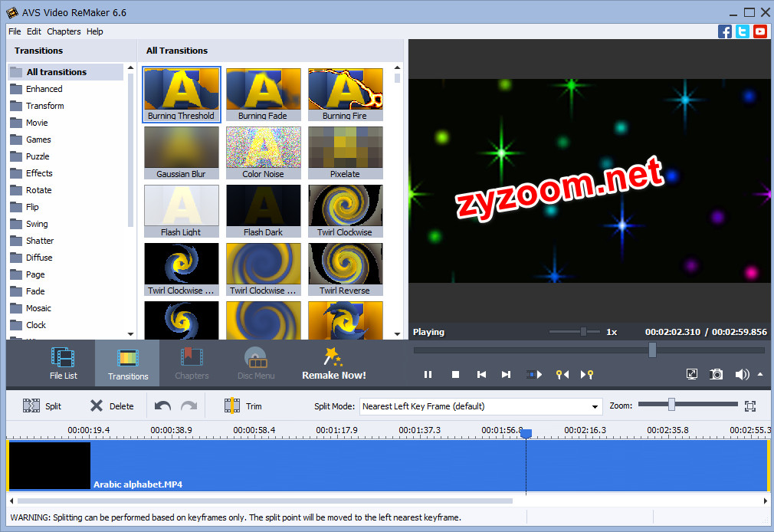The height and width of the screenshot is (532, 774).
Task: Select the Movie transitions folder
Action: 66,123
